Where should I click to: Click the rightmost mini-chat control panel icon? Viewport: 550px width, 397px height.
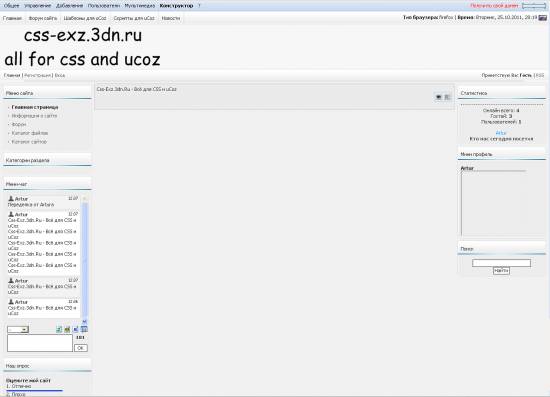pyautogui.click(x=84, y=329)
